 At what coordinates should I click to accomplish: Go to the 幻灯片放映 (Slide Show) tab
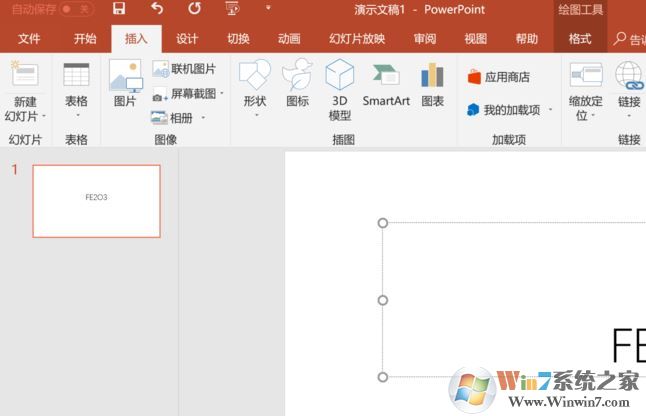coord(357,39)
